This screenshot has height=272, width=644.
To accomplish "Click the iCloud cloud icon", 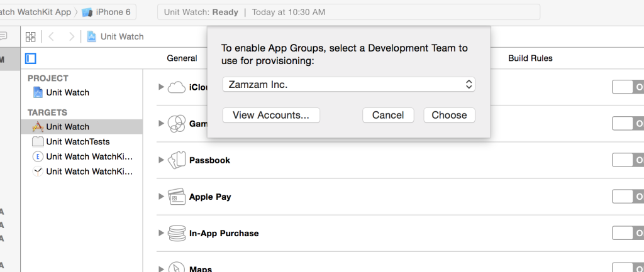I will tap(176, 87).
